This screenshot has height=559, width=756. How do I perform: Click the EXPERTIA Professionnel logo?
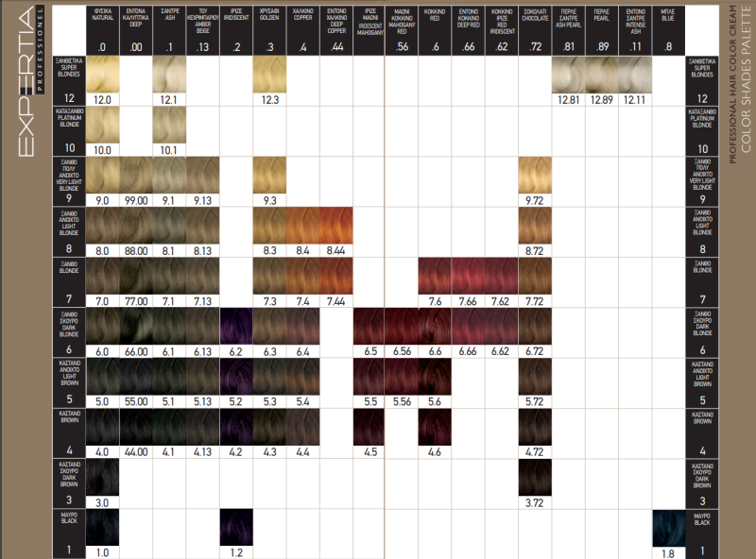pos(30,81)
